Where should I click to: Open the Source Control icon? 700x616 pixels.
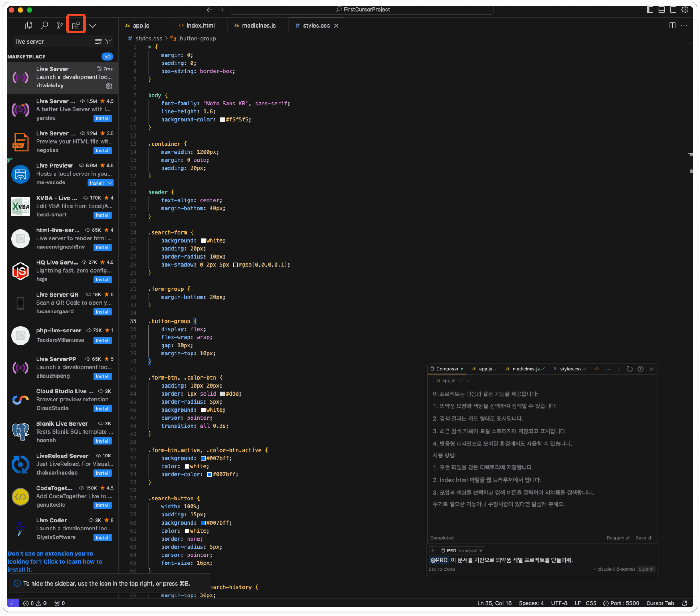click(x=60, y=25)
